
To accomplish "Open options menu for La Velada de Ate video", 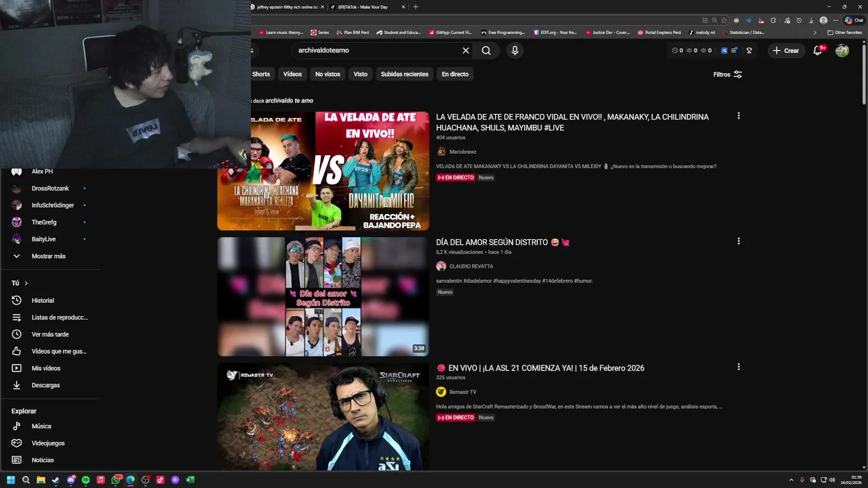I will (738, 116).
